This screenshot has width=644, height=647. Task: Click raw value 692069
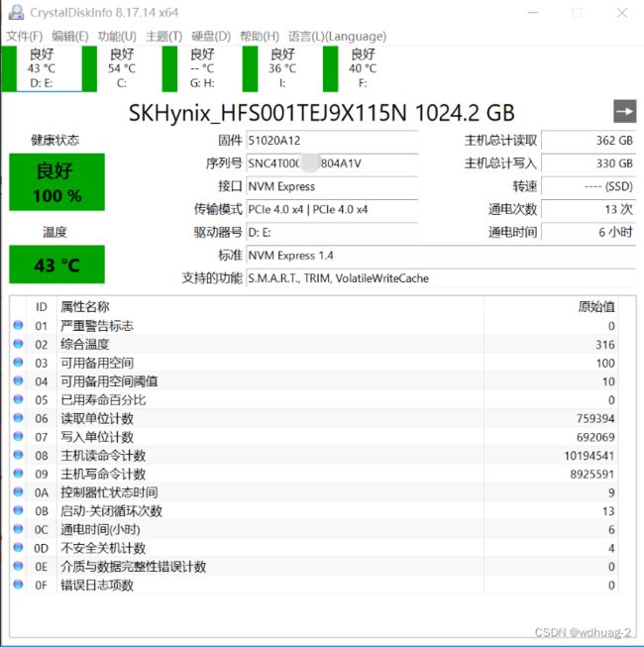tap(595, 437)
